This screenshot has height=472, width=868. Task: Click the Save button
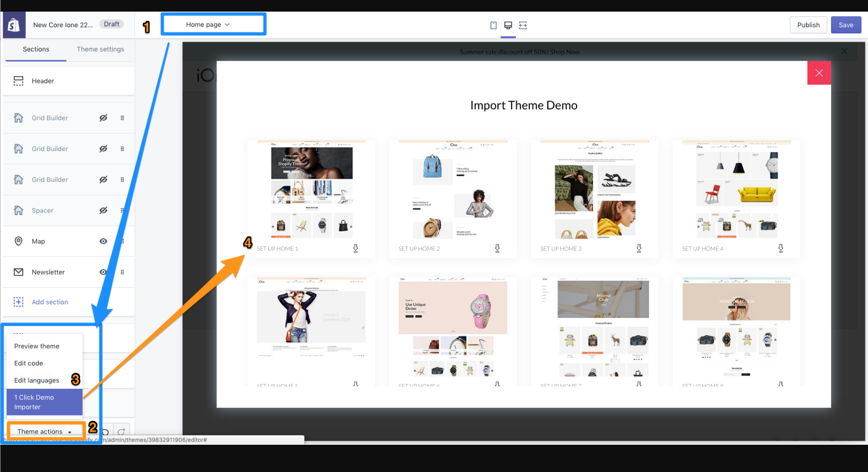(x=846, y=25)
